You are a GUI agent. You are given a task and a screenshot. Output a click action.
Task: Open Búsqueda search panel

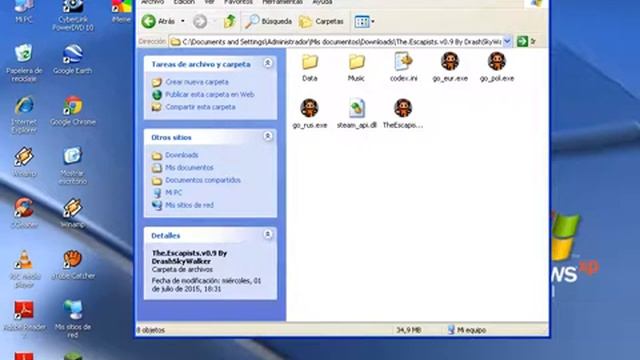(268, 21)
